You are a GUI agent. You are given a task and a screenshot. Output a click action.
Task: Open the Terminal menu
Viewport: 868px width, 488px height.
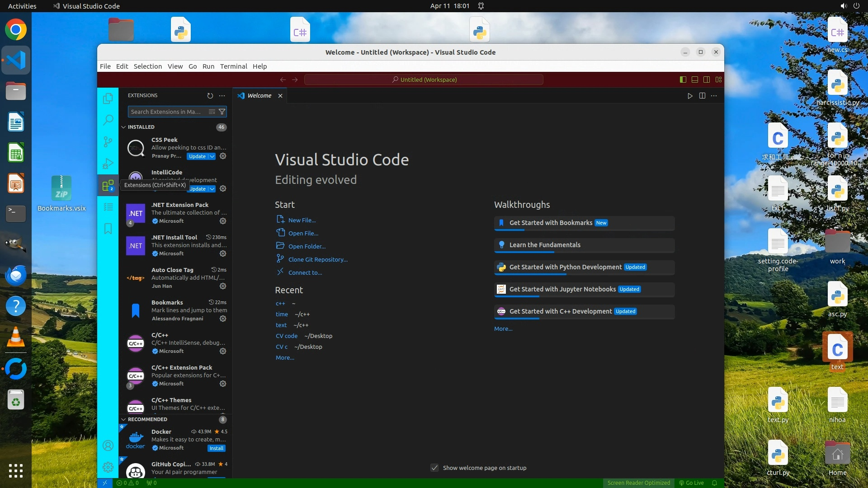(233, 66)
